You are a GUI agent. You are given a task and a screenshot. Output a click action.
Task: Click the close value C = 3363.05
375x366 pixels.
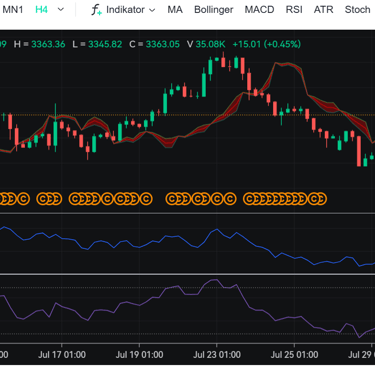tap(154, 44)
